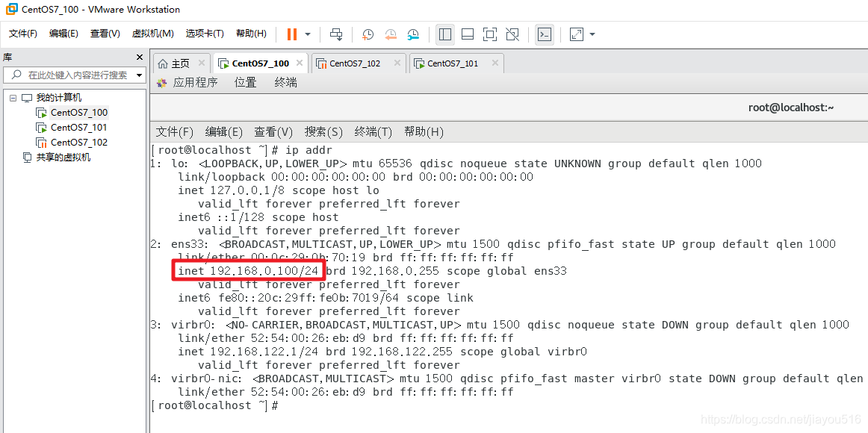
Task: Click the root@localhost:~ terminal title bar
Action: (x=509, y=108)
